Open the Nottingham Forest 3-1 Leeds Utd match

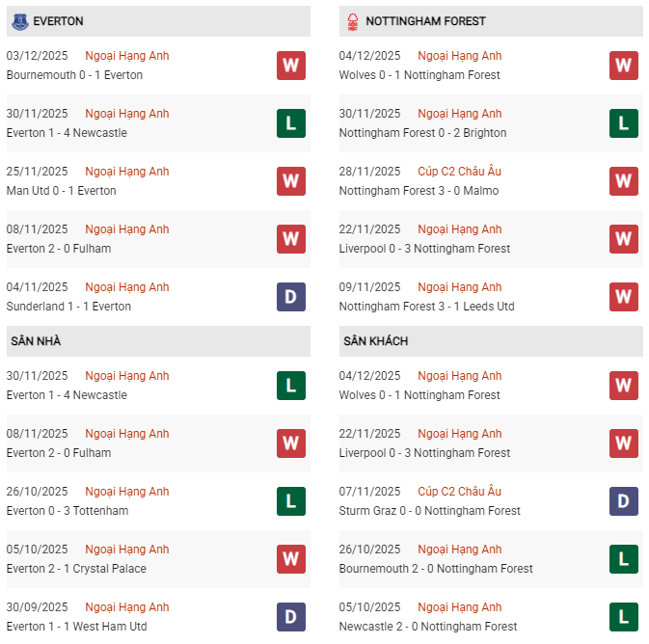(426, 307)
